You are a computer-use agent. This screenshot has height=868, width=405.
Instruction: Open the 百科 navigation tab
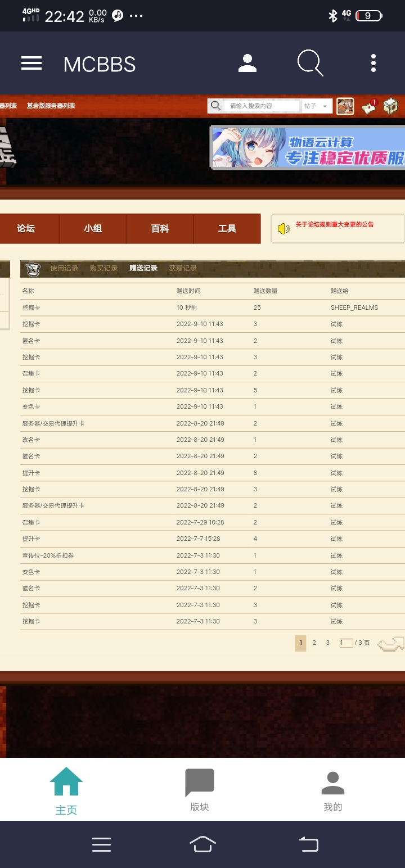[x=160, y=228]
